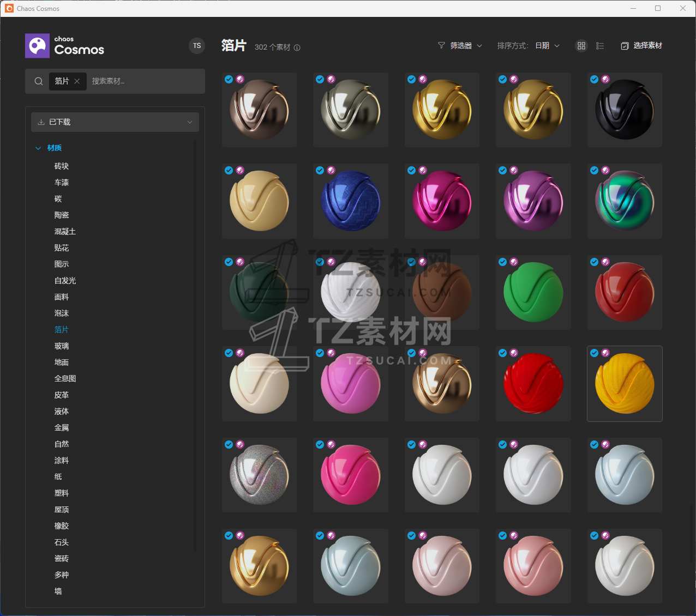This screenshot has height=616, width=696.
Task: Select the 地面 category
Action: click(x=62, y=363)
